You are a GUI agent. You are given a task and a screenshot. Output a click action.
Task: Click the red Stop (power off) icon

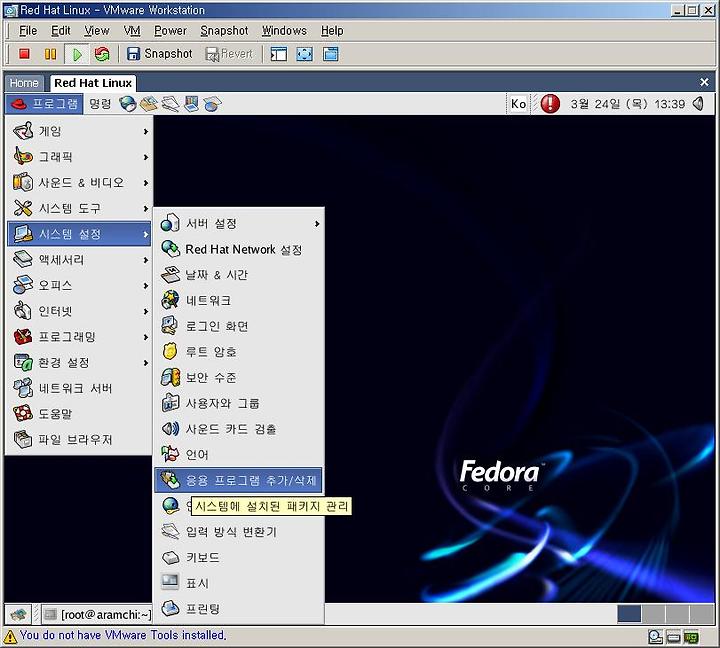(24, 54)
